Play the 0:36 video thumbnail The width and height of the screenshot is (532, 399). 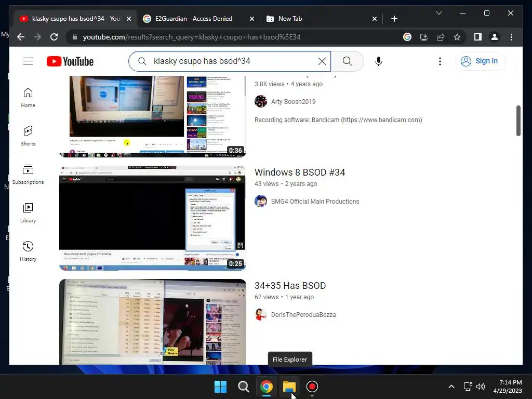(x=152, y=116)
